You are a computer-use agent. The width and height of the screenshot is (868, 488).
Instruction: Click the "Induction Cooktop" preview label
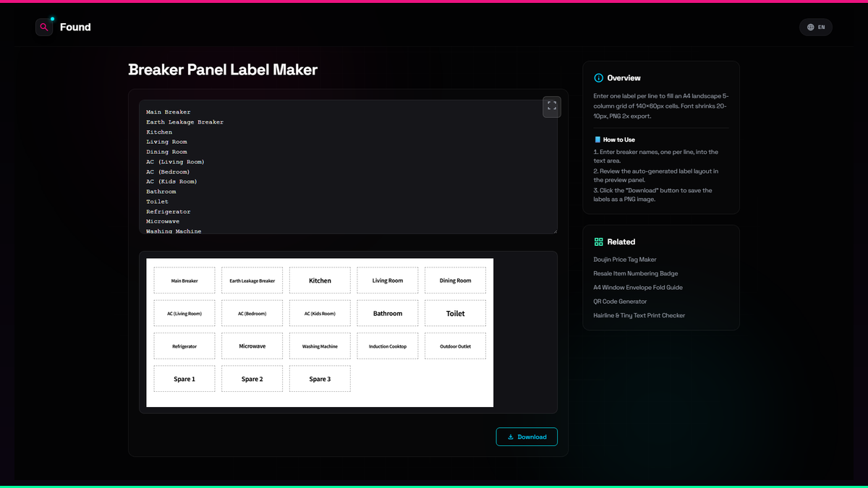pos(388,346)
